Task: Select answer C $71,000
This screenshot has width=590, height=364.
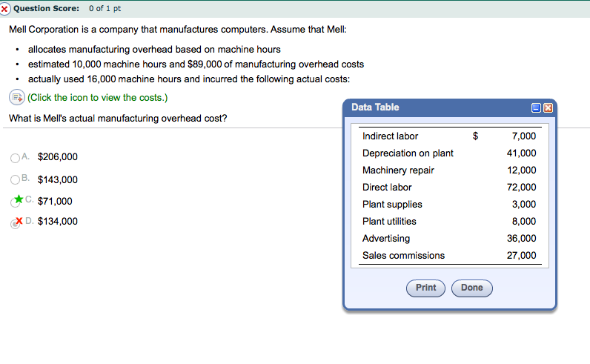Action: click(x=15, y=202)
